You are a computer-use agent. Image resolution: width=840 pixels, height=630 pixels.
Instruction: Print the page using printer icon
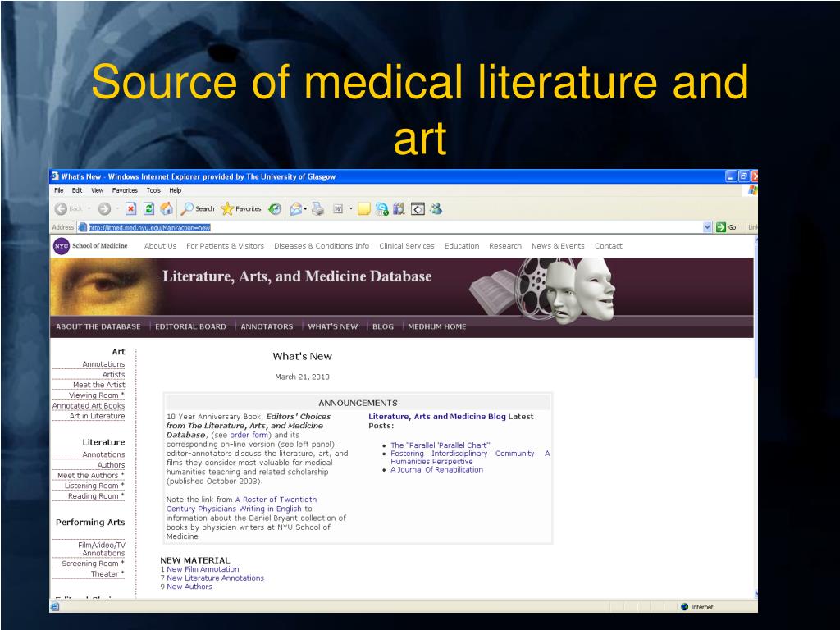pos(318,209)
